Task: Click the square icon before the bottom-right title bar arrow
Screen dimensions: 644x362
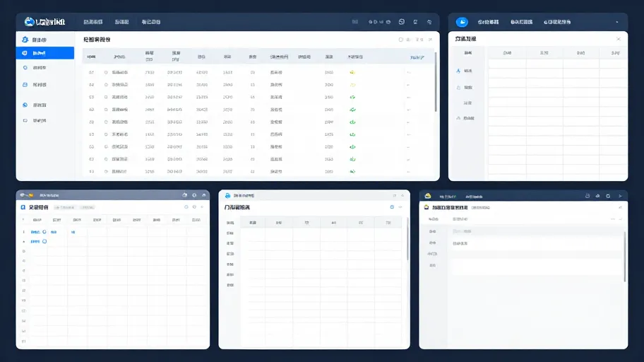Action: 608,196
